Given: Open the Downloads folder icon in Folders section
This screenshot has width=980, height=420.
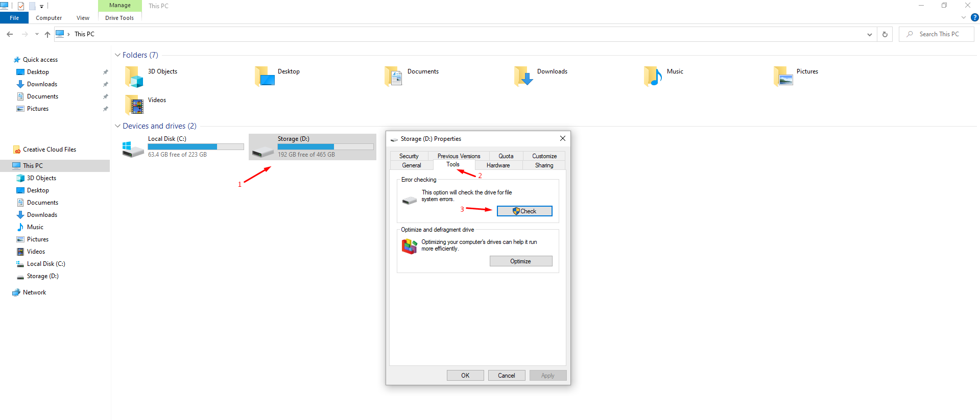Looking at the screenshot, I should (523, 77).
